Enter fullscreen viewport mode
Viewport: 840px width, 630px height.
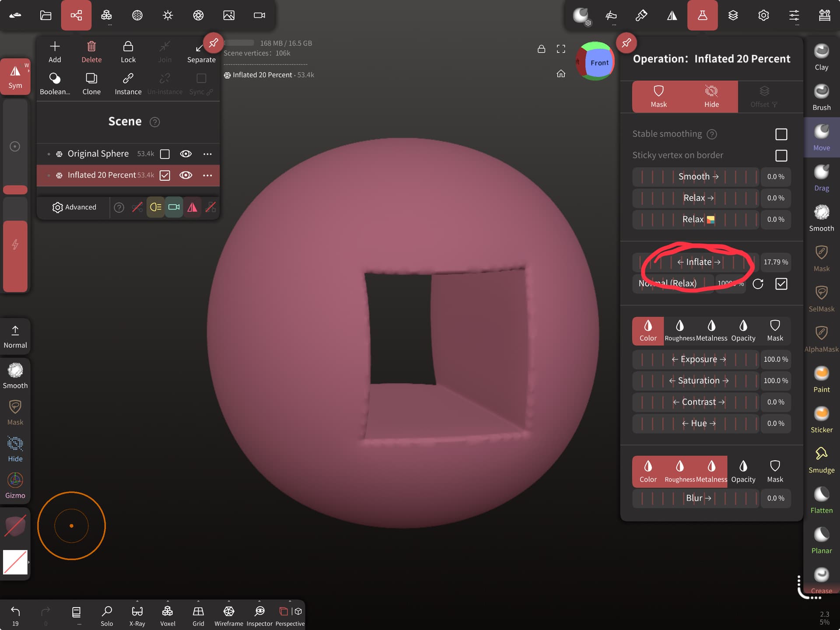tap(560, 49)
